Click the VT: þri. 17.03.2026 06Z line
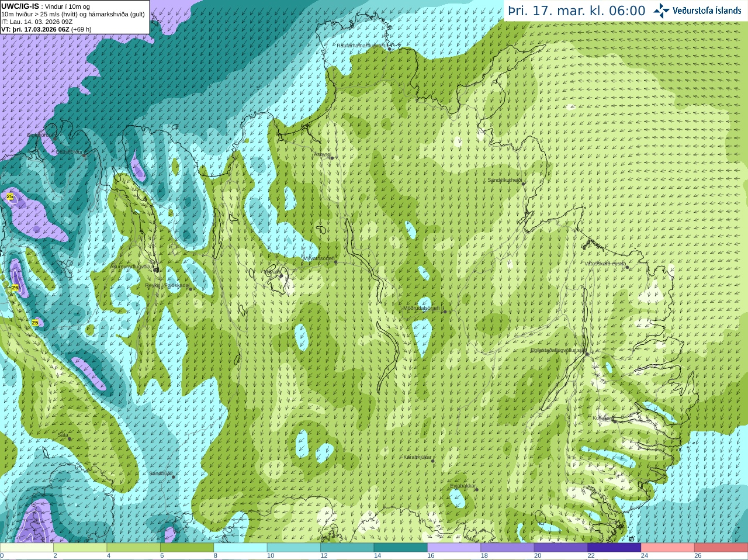 coord(47,29)
